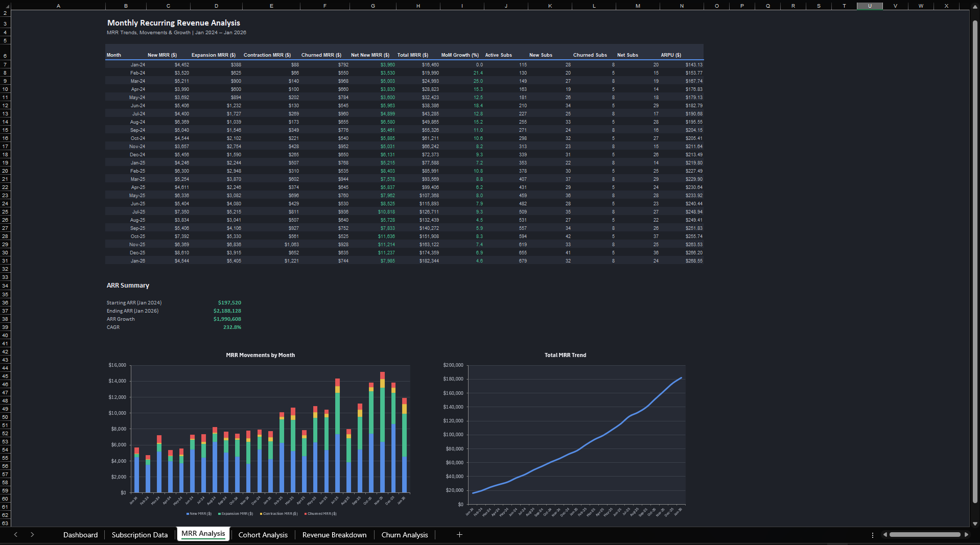Select the Revenue Breakdown sheet tab
980x545 pixels.
[x=334, y=535]
